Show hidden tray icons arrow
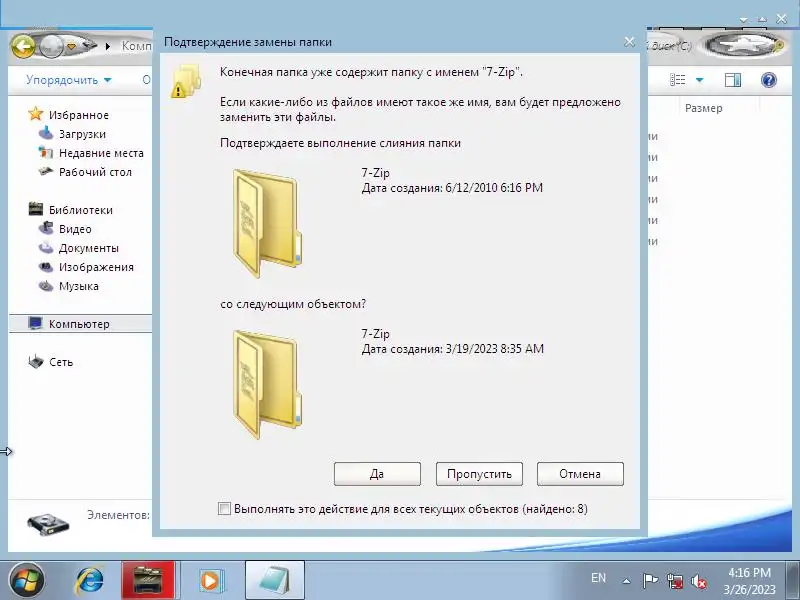This screenshot has height=600, width=800. click(627, 581)
